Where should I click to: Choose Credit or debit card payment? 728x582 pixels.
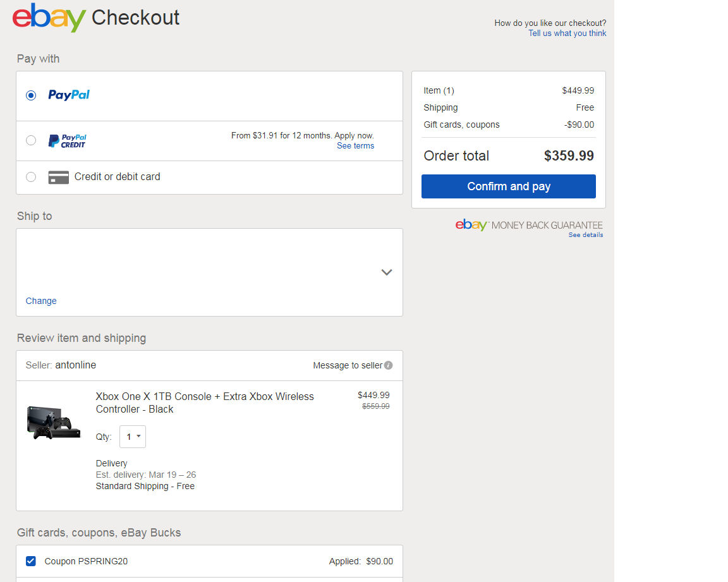click(30, 177)
